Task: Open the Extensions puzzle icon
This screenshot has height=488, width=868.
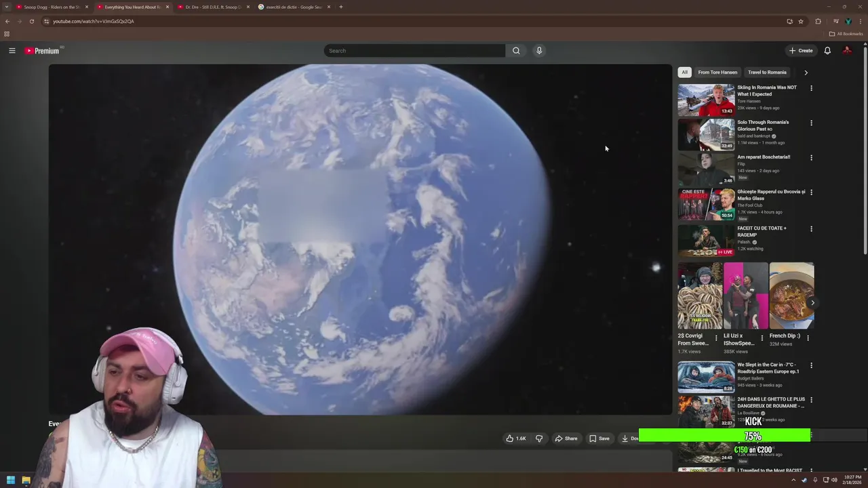Action: [x=818, y=21]
